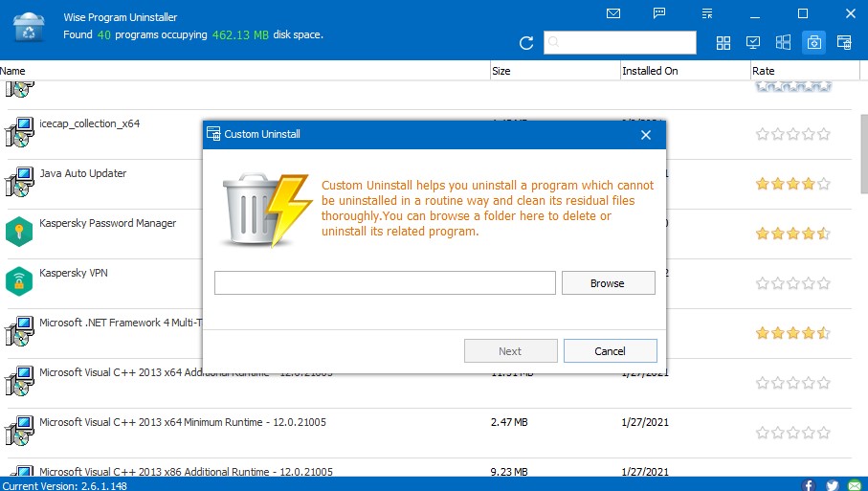868x491 pixels.
Task: Open Custom Uninstall toolbar icon
Action: (844, 43)
